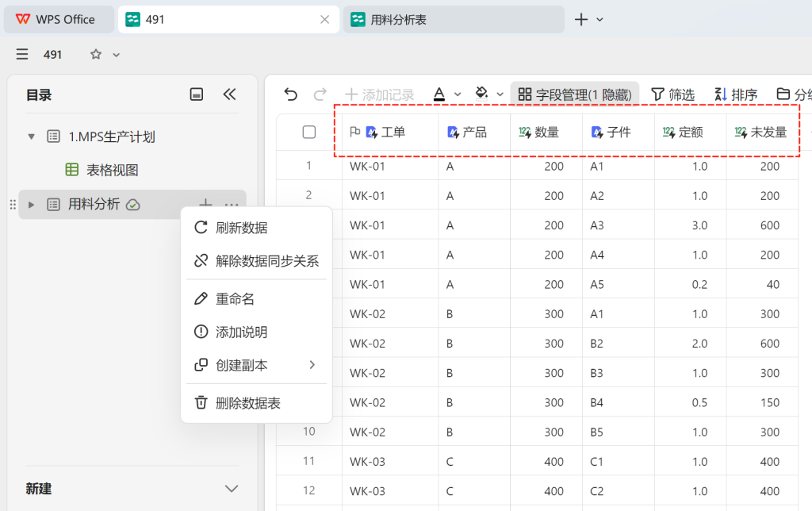812x511 pixels.
Task: Toggle the select-all checkbox in table header
Action: tap(309, 133)
